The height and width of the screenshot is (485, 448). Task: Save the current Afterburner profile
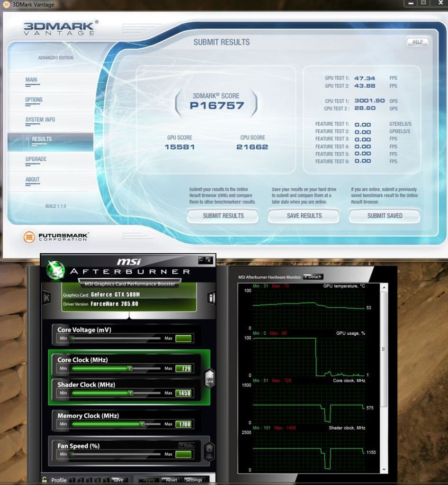(x=119, y=480)
